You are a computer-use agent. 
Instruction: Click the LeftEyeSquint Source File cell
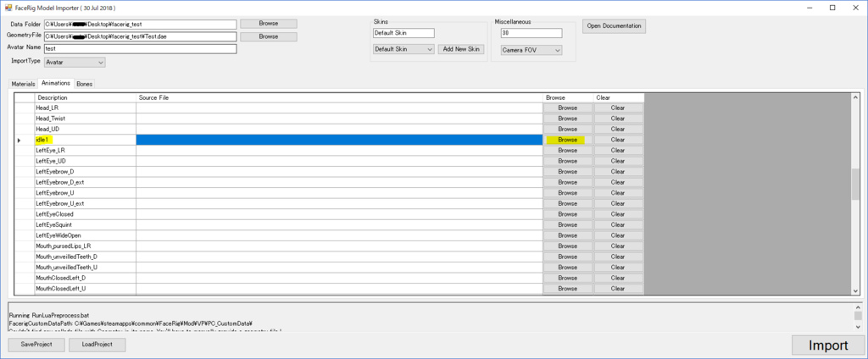[x=339, y=224]
